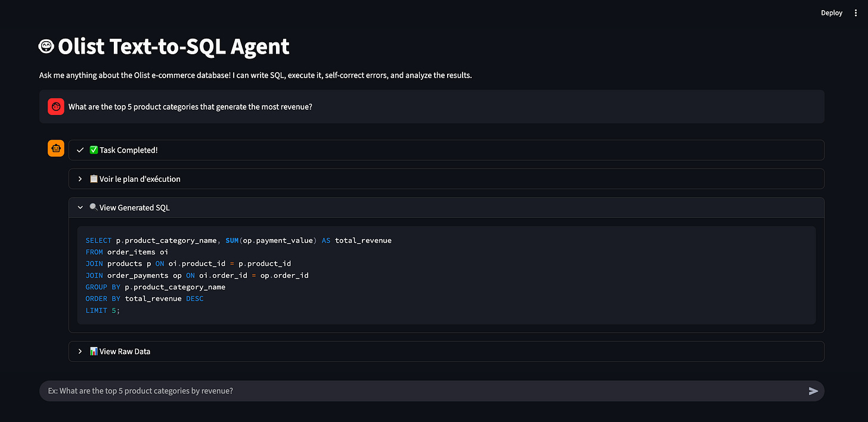
Task: Click inside the chat question input field
Action: pos(417,390)
